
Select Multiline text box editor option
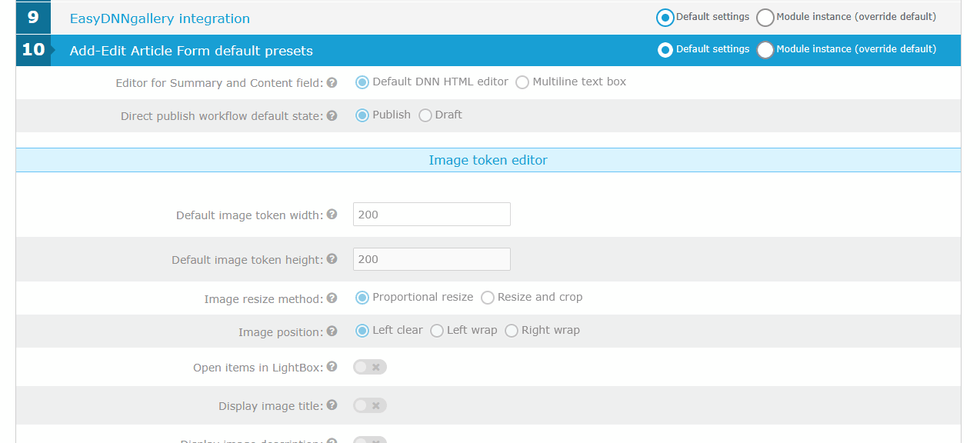pos(522,82)
